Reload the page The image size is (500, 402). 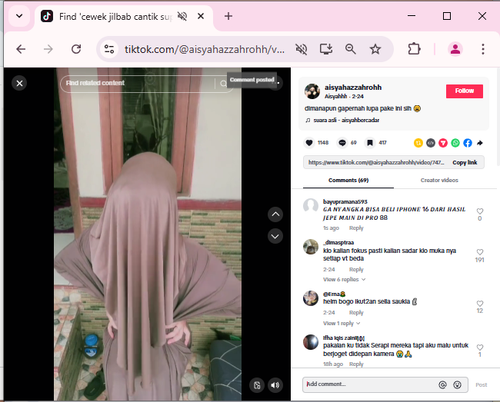coord(76,49)
